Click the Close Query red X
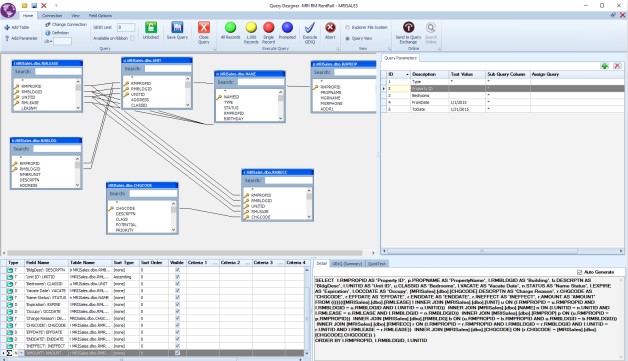 click(203, 28)
